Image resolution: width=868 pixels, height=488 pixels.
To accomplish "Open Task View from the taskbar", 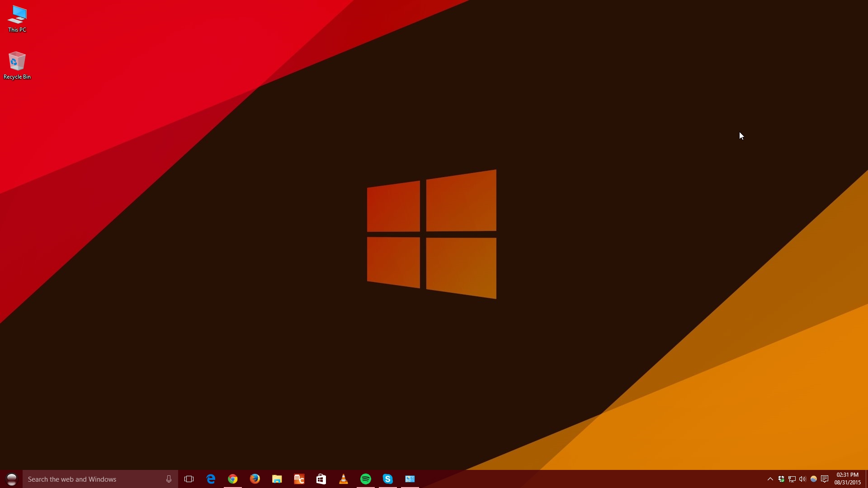I will 189,479.
